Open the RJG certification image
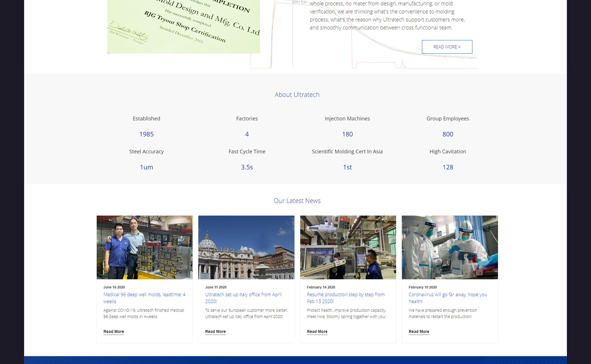Screen dimensions: 591x364 click(184, 26)
